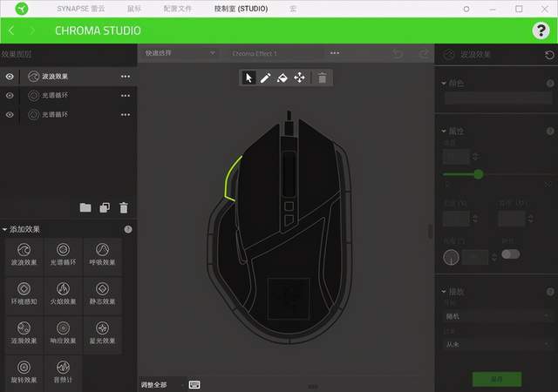Add a 旋转效果 wheel effect
This screenshot has height=392, width=558.
pyautogui.click(x=24, y=372)
